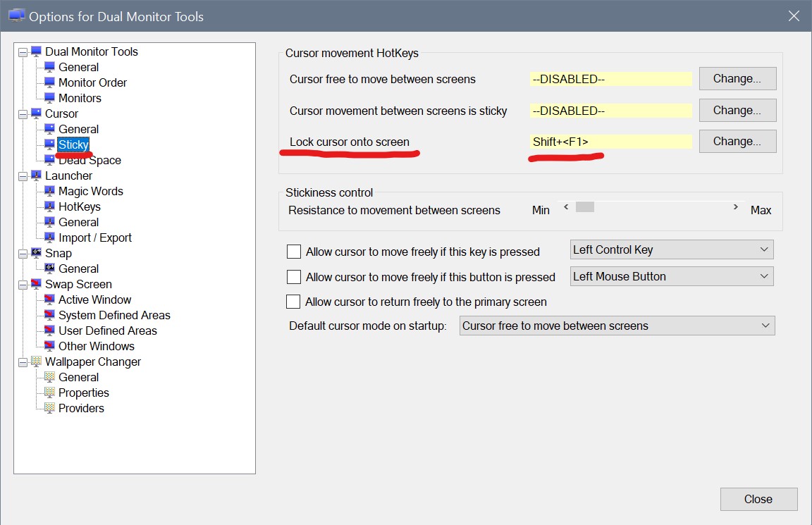The image size is (812, 525).
Task: Click the DISABLED field for sticky movement
Action: click(x=610, y=111)
